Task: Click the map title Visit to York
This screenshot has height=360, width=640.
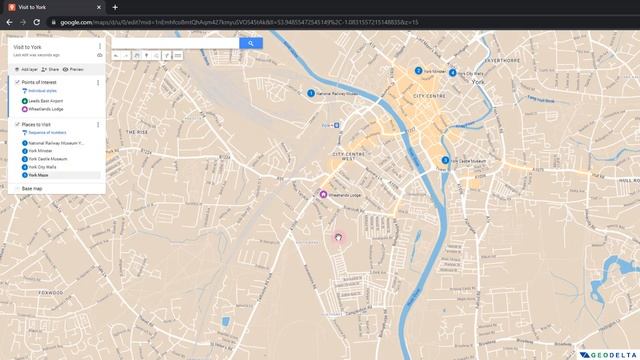Action: tap(27, 47)
